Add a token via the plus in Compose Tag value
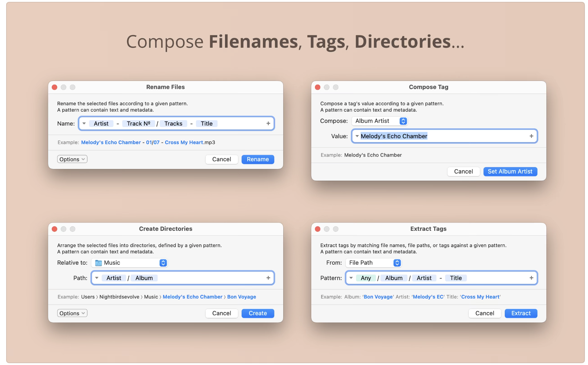 coord(531,136)
